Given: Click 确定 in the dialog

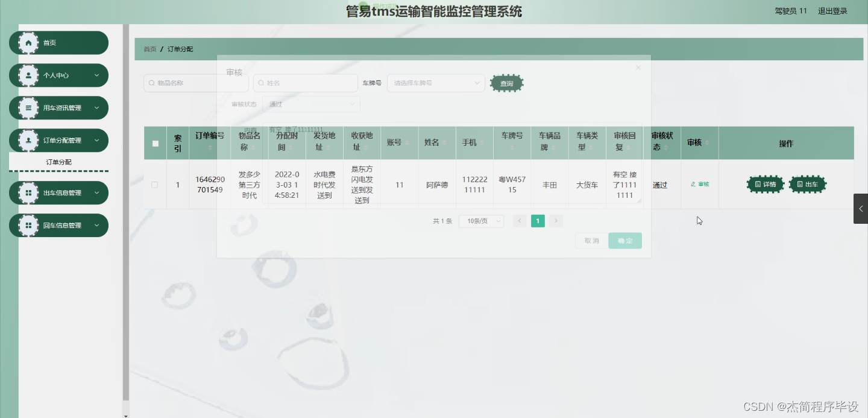Looking at the screenshot, I should 625,241.
